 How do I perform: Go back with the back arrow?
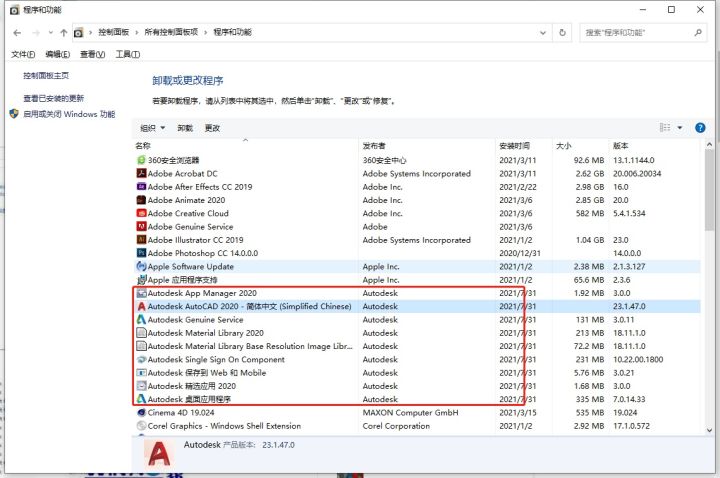(17, 33)
